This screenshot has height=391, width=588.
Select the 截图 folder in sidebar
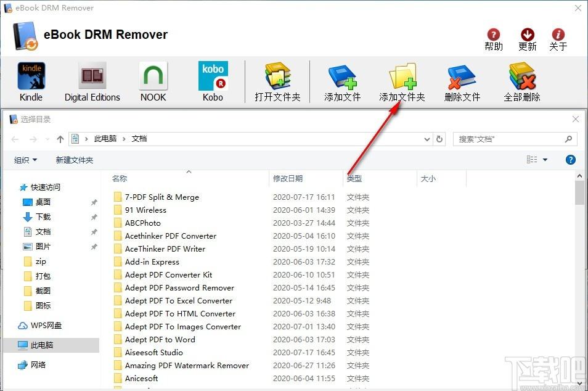(x=37, y=291)
